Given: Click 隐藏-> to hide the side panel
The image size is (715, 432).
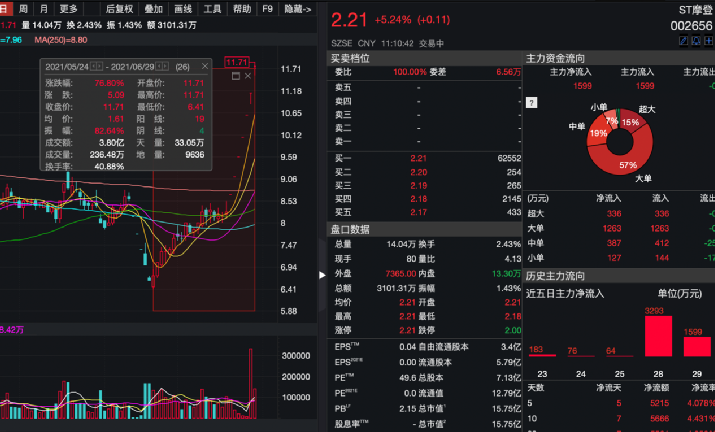Looking at the screenshot, I should [x=297, y=9].
